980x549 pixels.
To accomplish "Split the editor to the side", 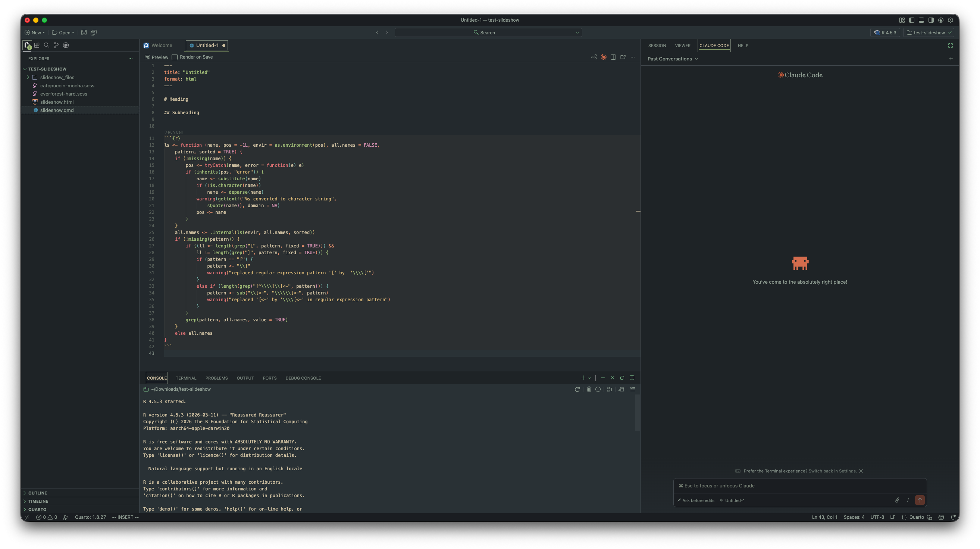I will click(613, 57).
